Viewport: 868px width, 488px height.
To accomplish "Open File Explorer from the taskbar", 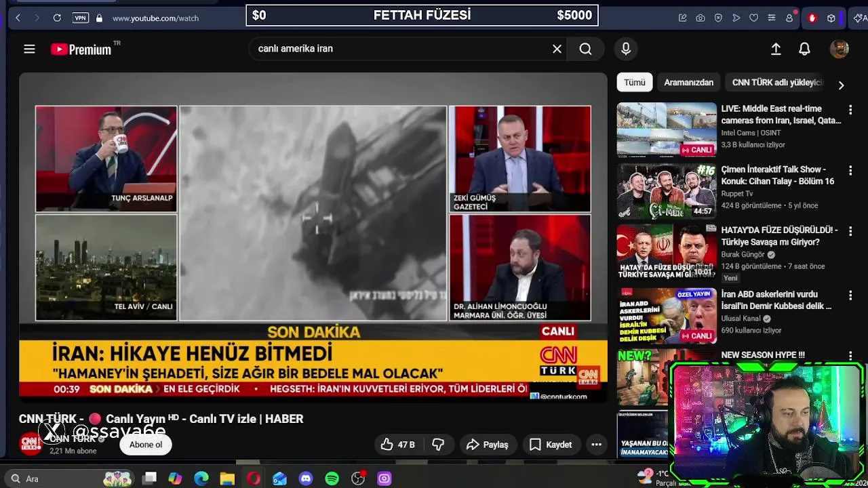I will [227, 479].
